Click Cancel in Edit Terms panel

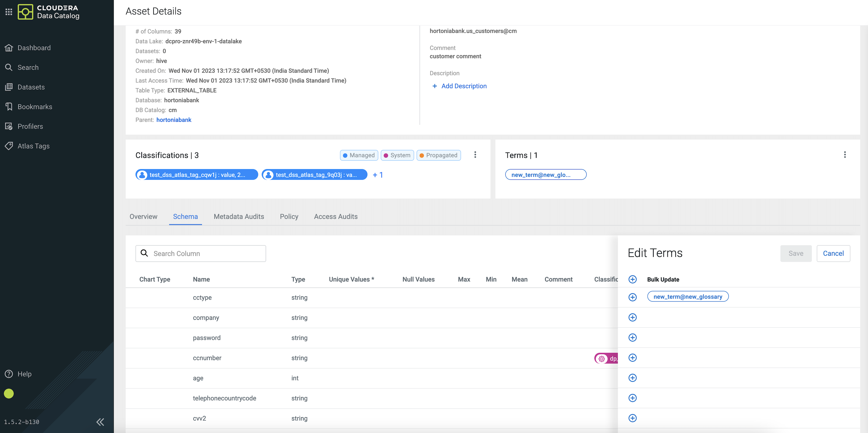[833, 253]
